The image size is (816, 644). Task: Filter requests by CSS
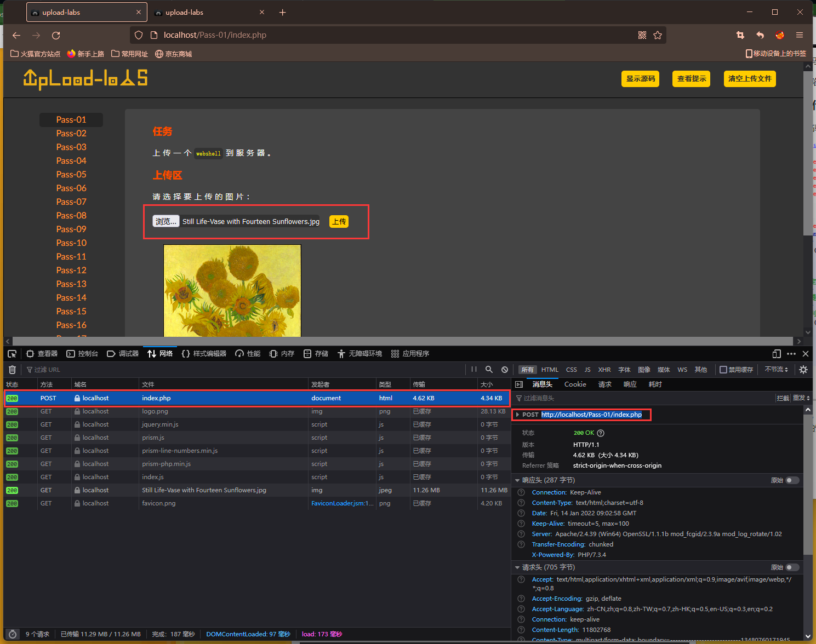pos(572,370)
